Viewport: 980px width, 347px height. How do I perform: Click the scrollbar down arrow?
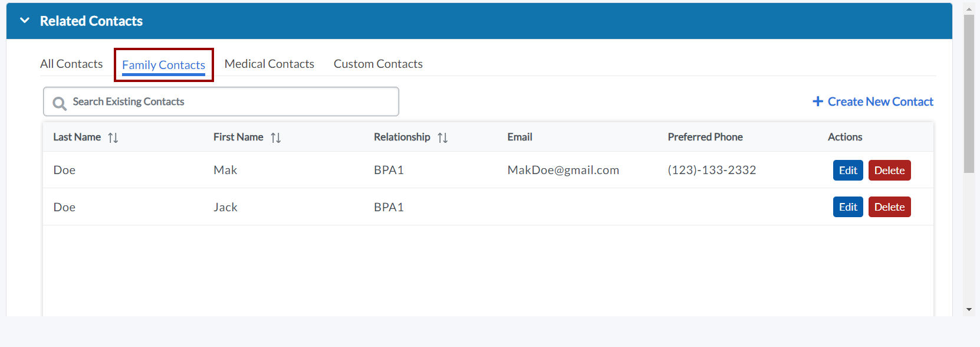[969, 309]
